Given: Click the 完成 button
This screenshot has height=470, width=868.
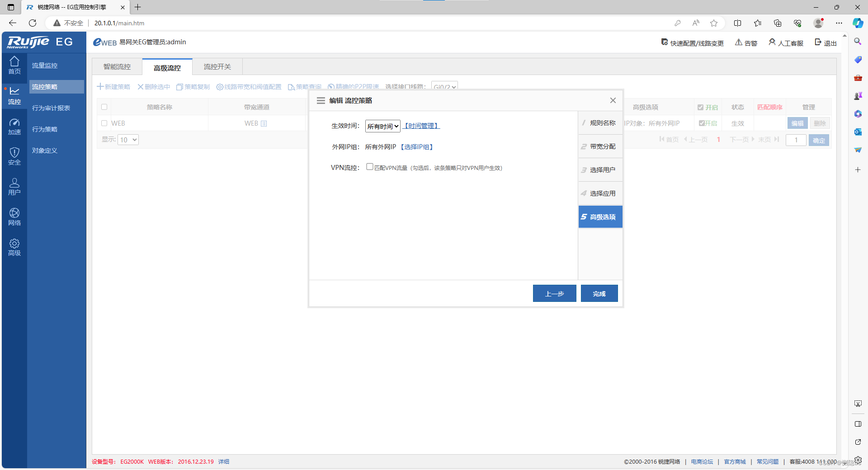Looking at the screenshot, I should point(599,293).
